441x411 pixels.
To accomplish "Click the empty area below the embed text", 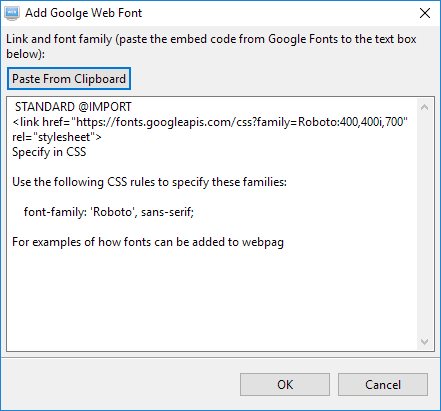I will [213, 300].
